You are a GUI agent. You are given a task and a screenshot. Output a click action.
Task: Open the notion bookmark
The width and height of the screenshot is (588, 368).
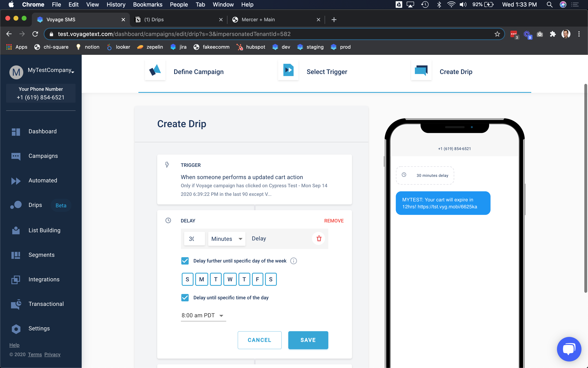[88, 47]
